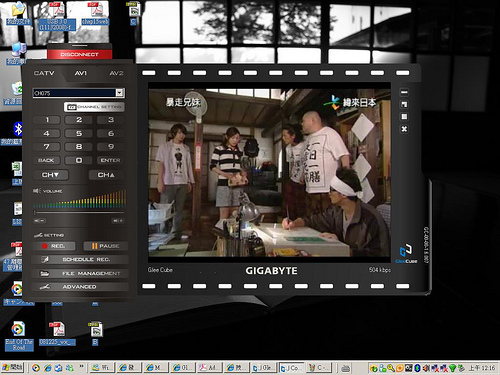500x375 pixels.
Task: Start recording with the REC. button
Action: coord(54,246)
